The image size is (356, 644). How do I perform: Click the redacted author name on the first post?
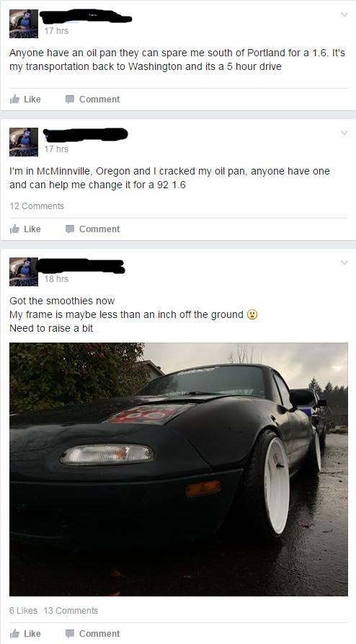pos(86,17)
